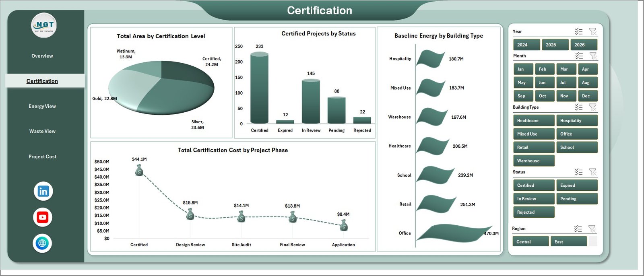Click the NGT logo
Image resolution: width=644 pixels, height=276 pixels.
tap(44, 25)
